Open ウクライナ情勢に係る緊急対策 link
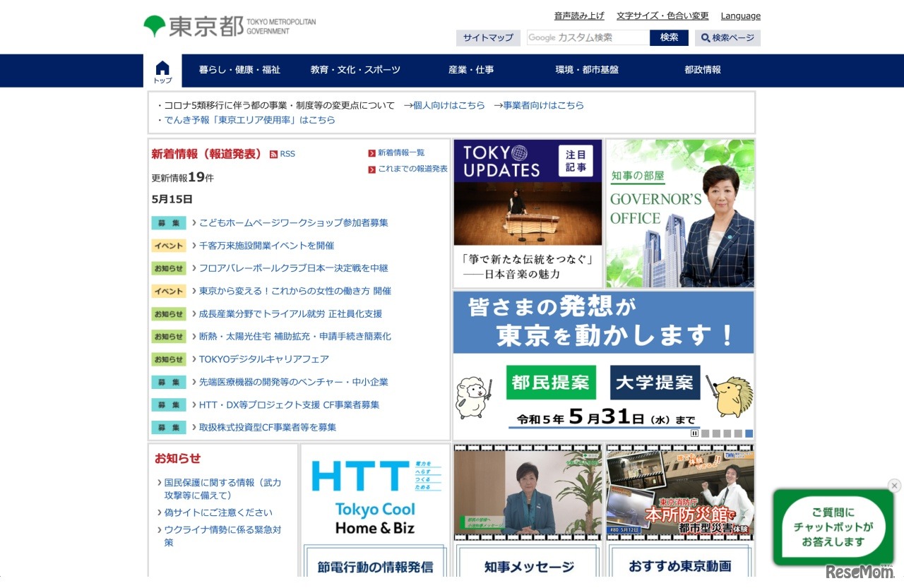Image resolution: width=904 pixels, height=588 pixels. (222, 536)
